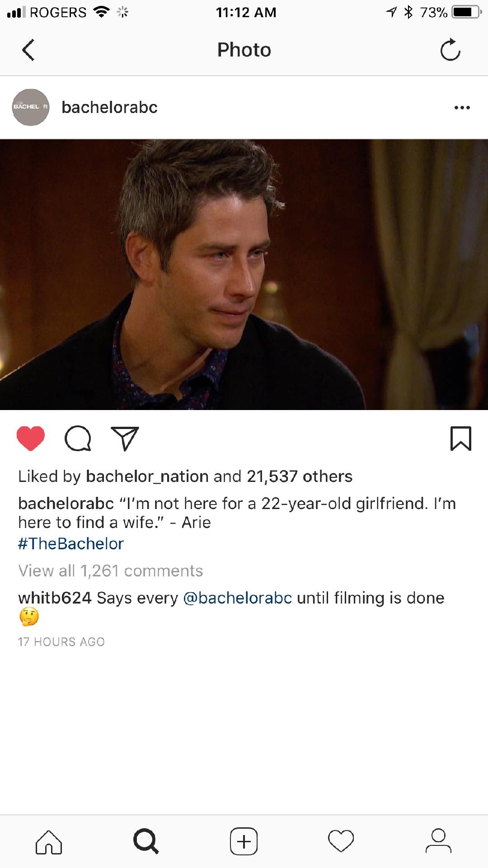Tap the back arrow in header

click(28, 50)
